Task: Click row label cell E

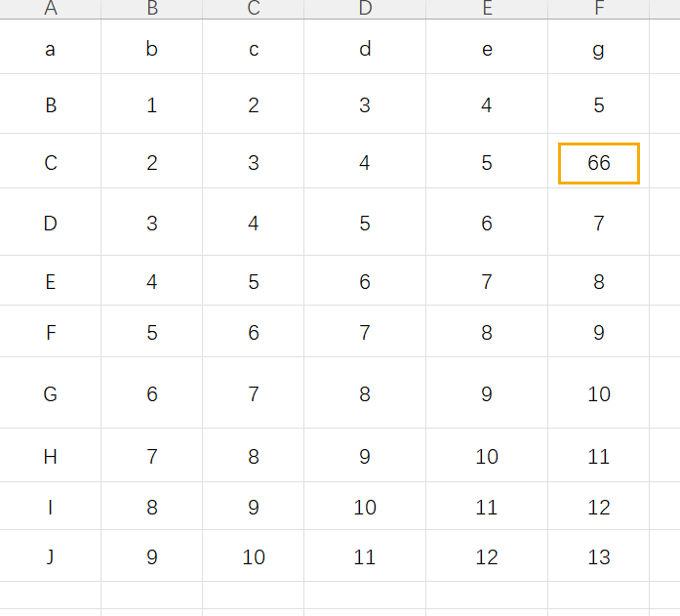Action: 51,281
